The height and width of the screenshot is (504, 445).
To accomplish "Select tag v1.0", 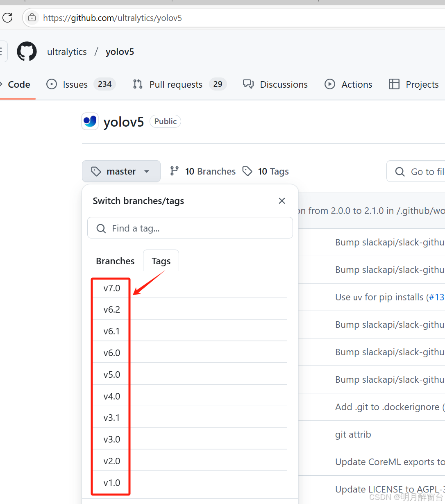I will click(x=190, y=483).
